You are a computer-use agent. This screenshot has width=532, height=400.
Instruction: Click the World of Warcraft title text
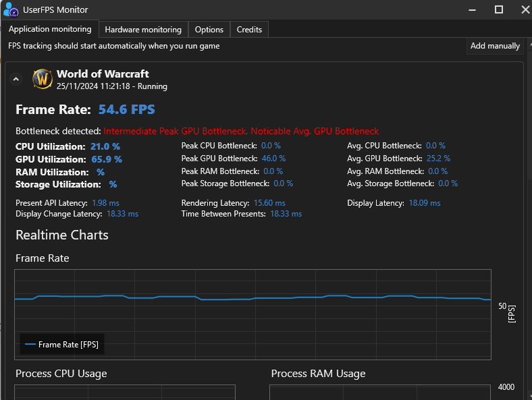(103, 74)
